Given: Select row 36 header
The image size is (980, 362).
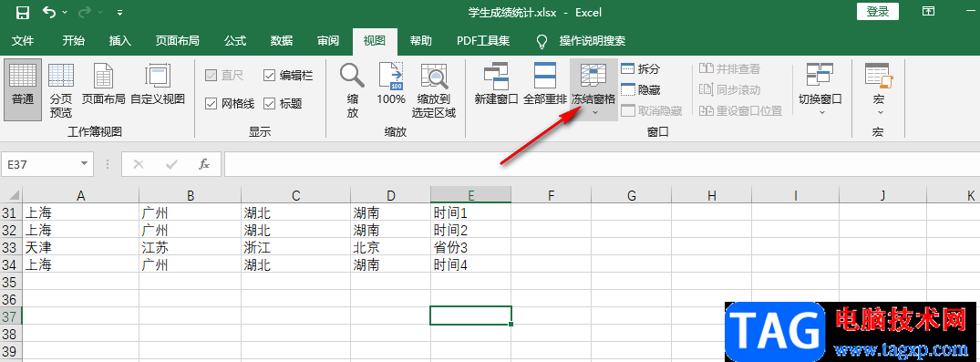Looking at the screenshot, I should click(11, 299).
